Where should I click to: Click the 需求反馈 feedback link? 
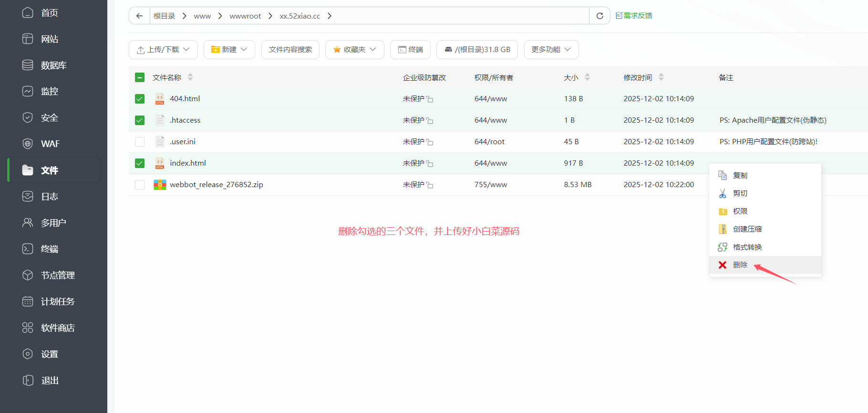(634, 16)
